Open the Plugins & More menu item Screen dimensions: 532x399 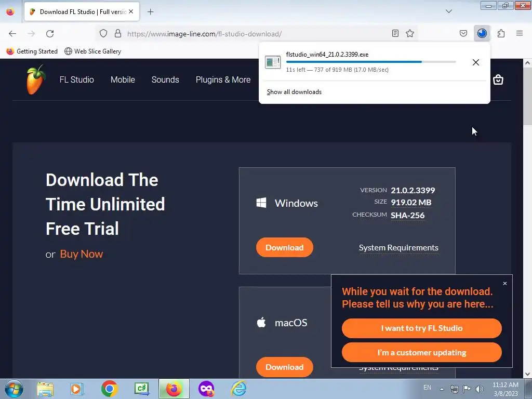223,79
